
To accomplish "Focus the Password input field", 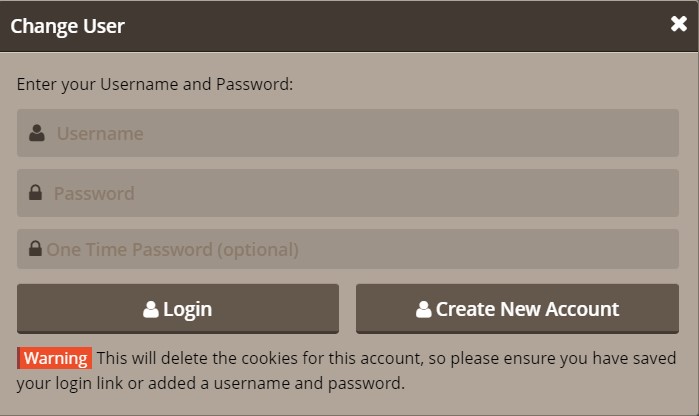I will pyautogui.click(x=348, y=193).
